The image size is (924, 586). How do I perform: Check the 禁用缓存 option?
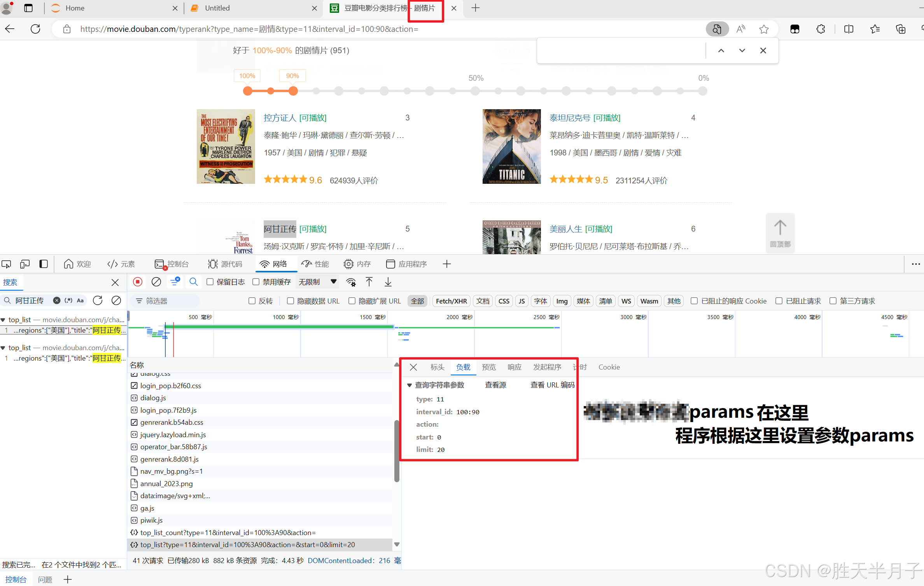256,282
